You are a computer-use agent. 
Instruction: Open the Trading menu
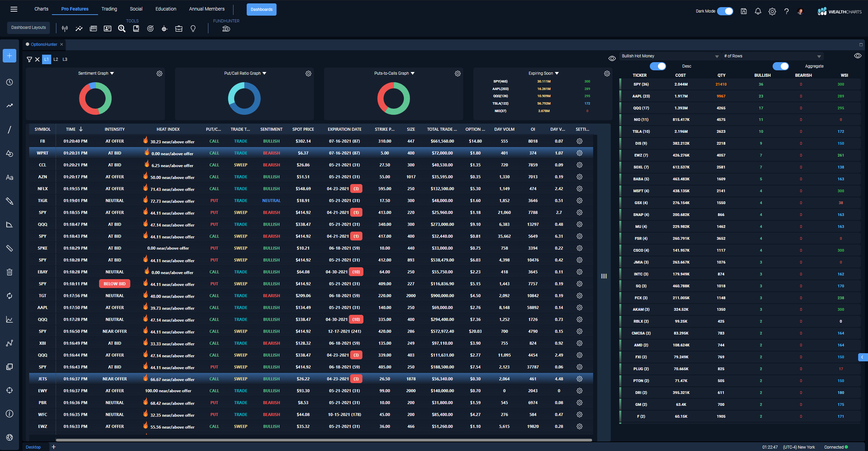tap(109, 9)
